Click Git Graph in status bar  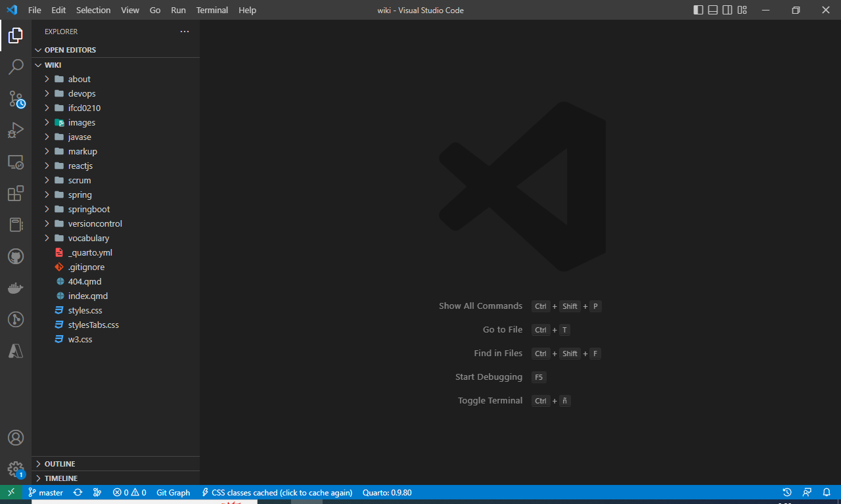click(x=173, y=492)
